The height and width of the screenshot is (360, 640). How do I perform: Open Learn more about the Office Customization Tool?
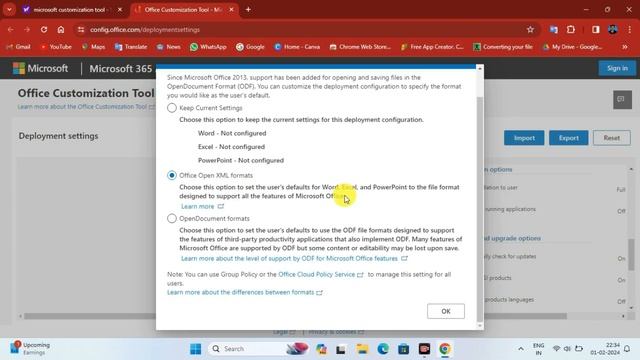click(x=86, y=107)
